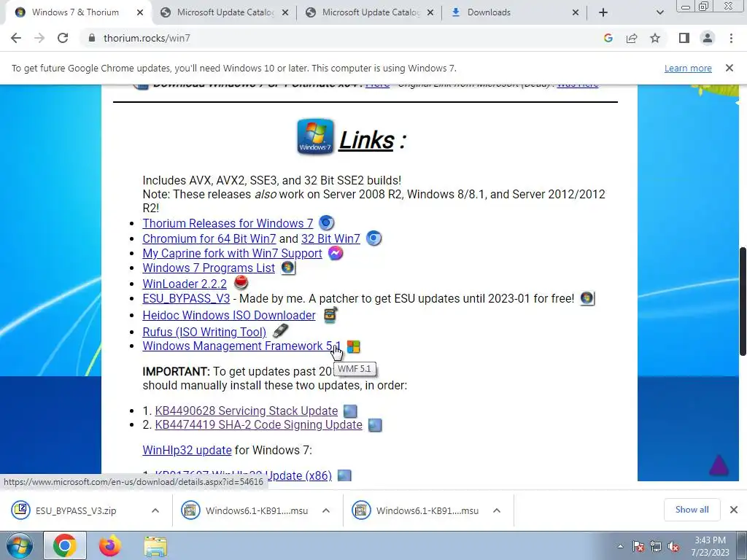This screenshot has width=747, height=560.
Task: Click the red WinLoader button icon
Action: coord(241,283)
